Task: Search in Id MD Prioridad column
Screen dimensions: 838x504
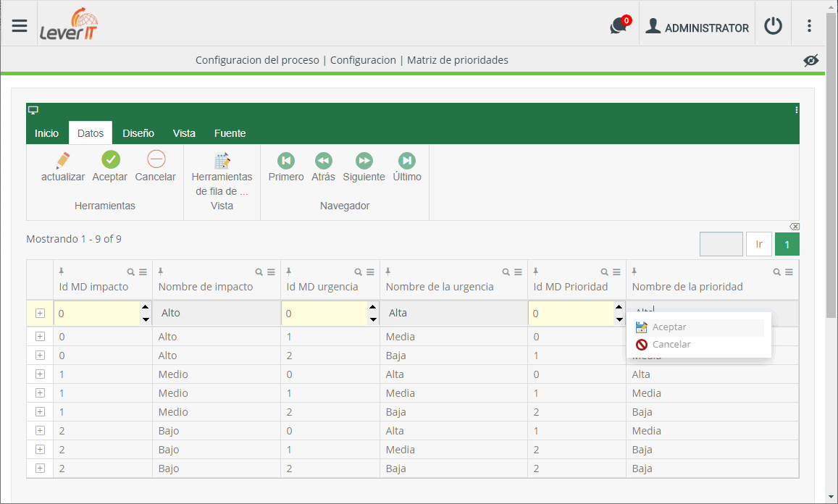Action: point(604,272)
